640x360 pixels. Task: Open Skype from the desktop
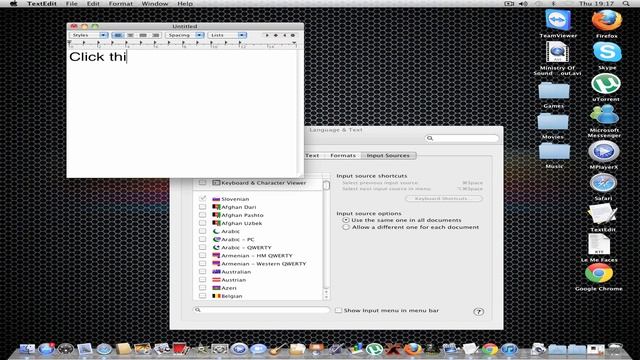pos(607,52)
